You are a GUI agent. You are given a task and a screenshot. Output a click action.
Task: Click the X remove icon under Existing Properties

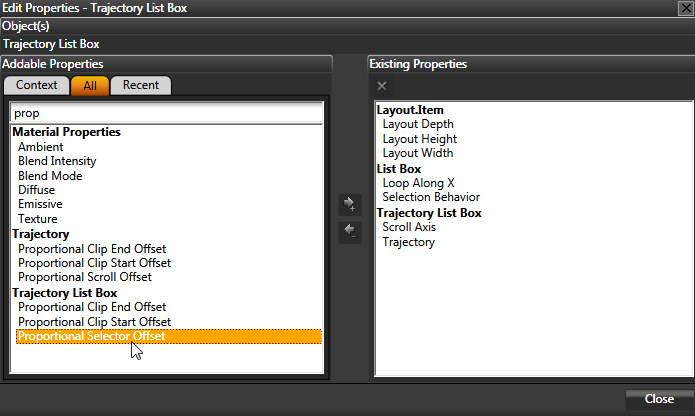[382, 86]
